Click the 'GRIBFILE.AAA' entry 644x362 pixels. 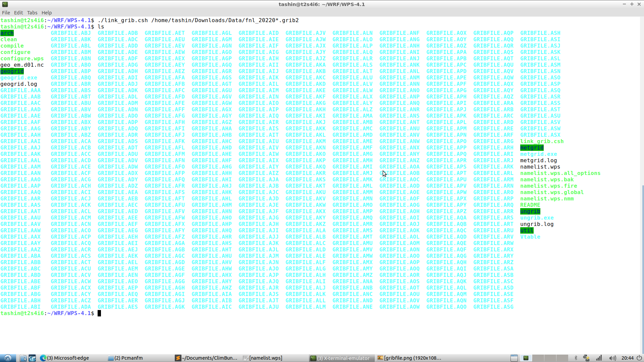(x=20, y=90)
